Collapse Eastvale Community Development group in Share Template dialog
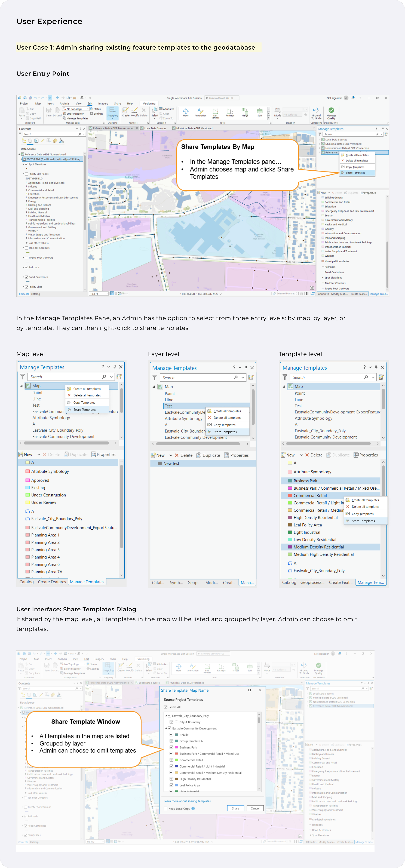The height and width of the screenshot is (868, 405). click(x=166, y=729)
